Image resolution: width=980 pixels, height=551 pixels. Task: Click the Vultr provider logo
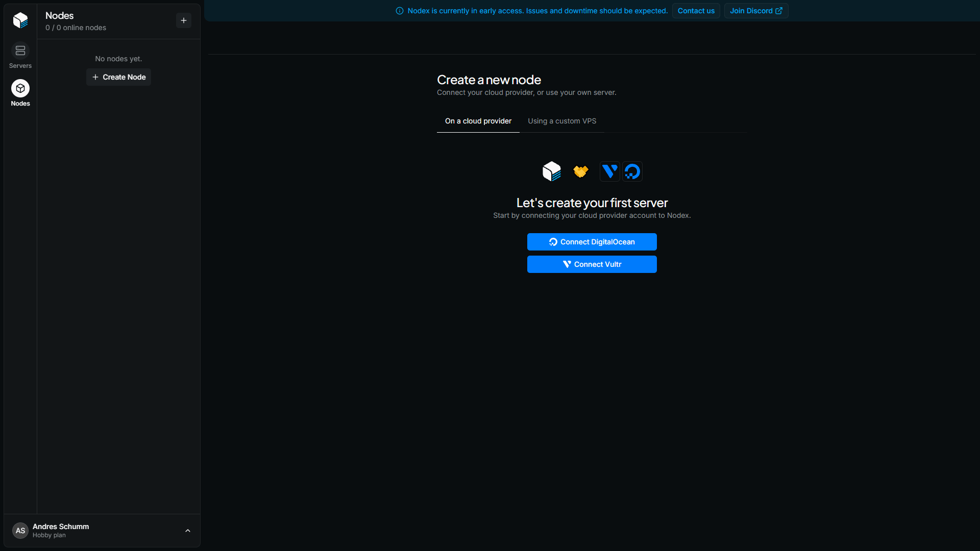610,171
